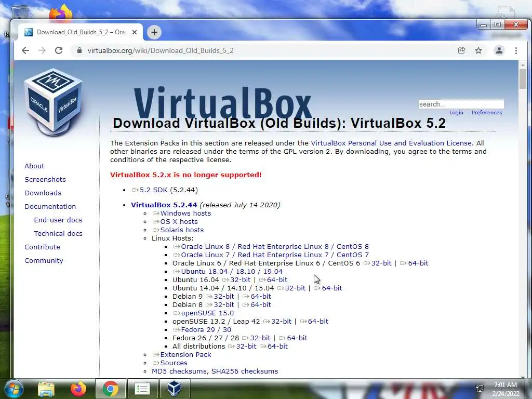Open the Personal Use and Evaluation License link

coord(391,143)
